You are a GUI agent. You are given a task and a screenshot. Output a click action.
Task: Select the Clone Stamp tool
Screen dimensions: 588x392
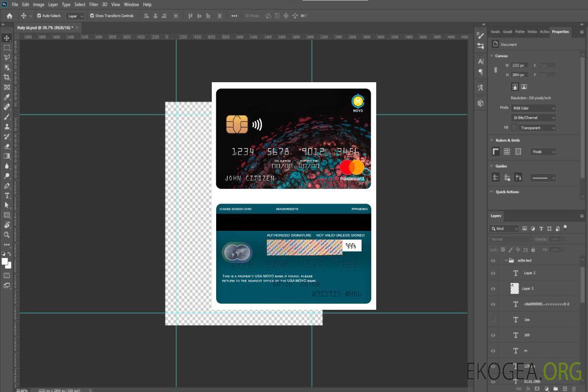coord(7,127)
